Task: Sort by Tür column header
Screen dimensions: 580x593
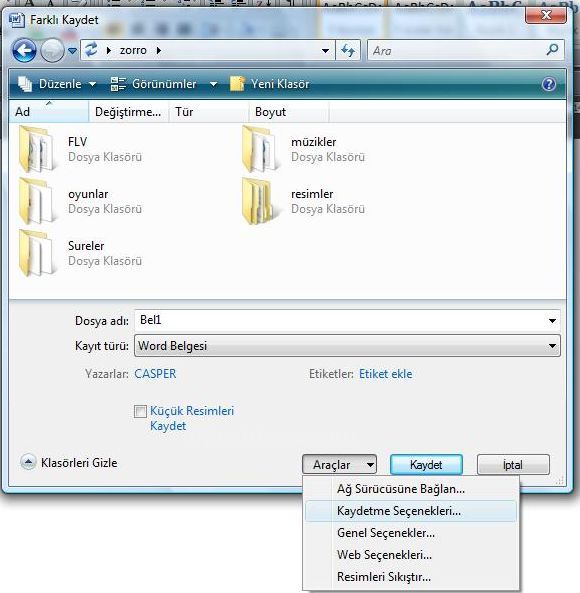Action: pyautogui.click(x=209, y=112)
